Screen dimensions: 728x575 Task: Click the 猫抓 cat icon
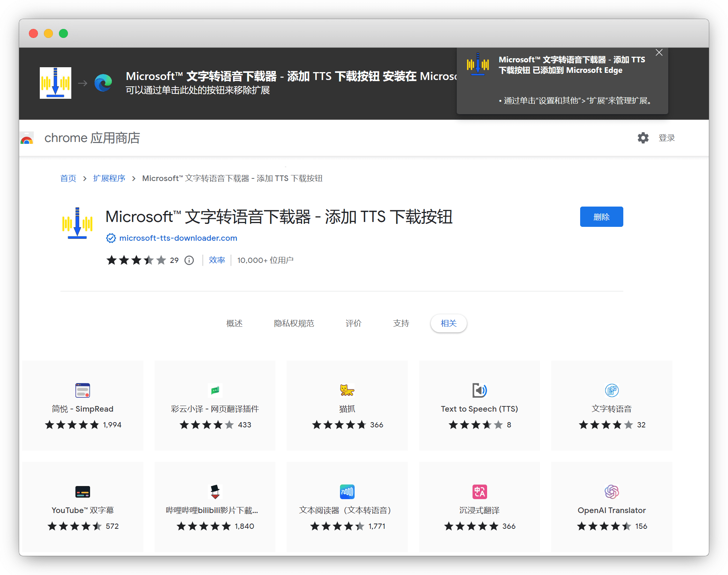pyautogui.click(x=347, y=390)
